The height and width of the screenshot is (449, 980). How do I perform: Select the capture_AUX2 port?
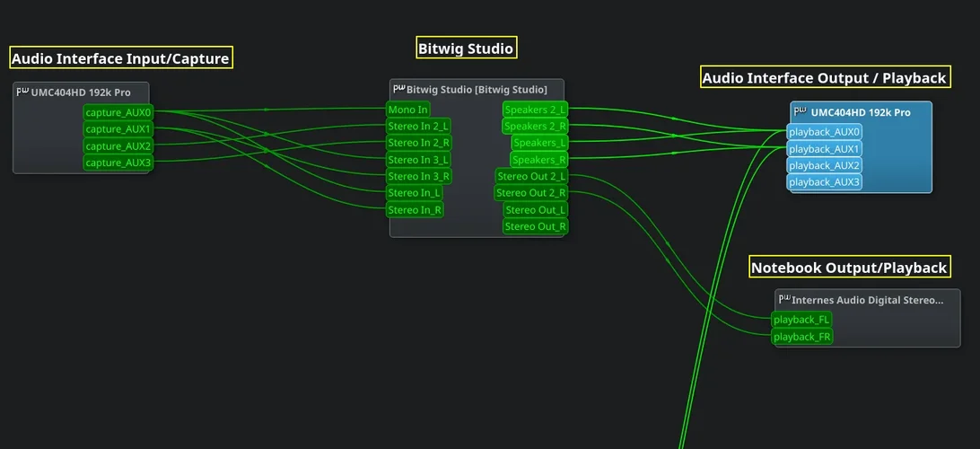pos(118,146)
